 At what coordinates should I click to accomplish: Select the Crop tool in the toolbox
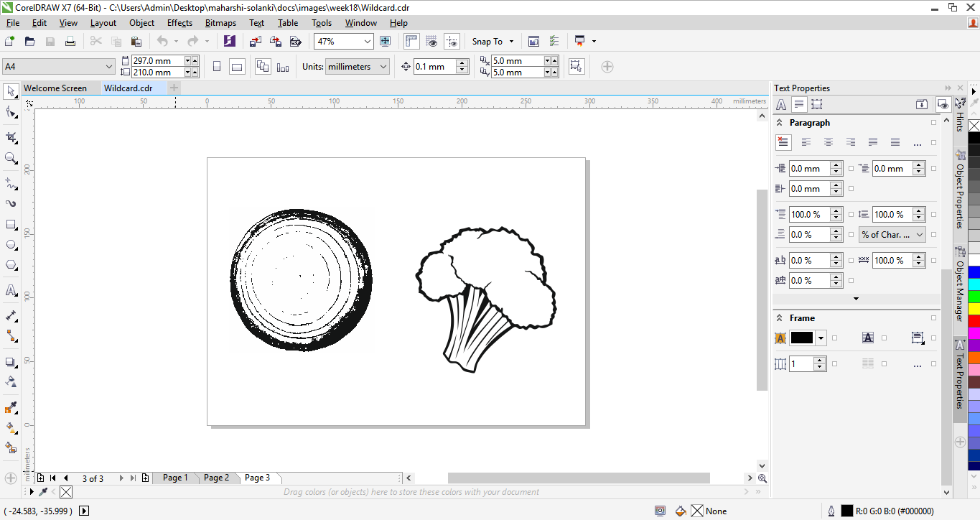[x=11, y=137]
